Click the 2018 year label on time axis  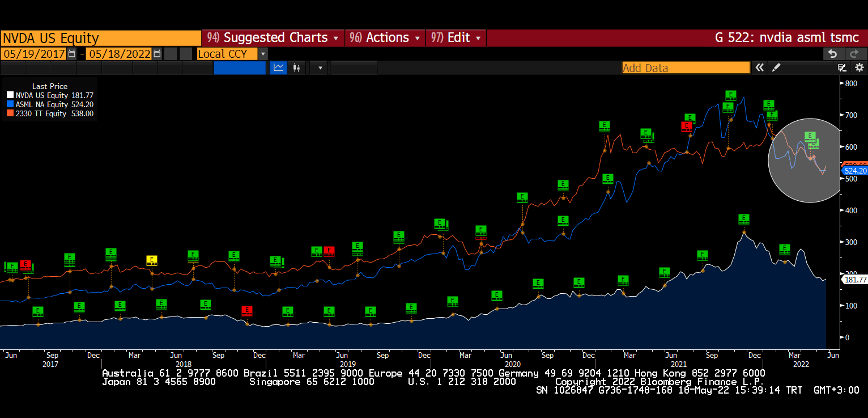184,364
